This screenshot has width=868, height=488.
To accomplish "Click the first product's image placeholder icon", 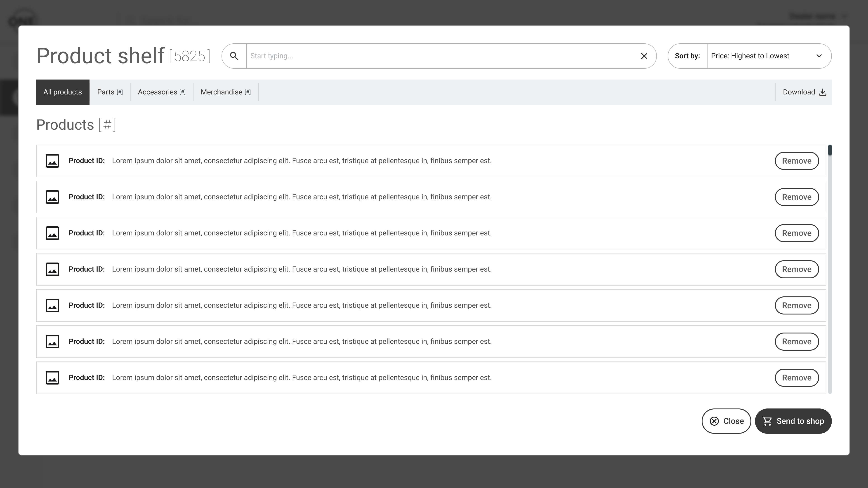I will pyautogui.click(x=53, y=161).
